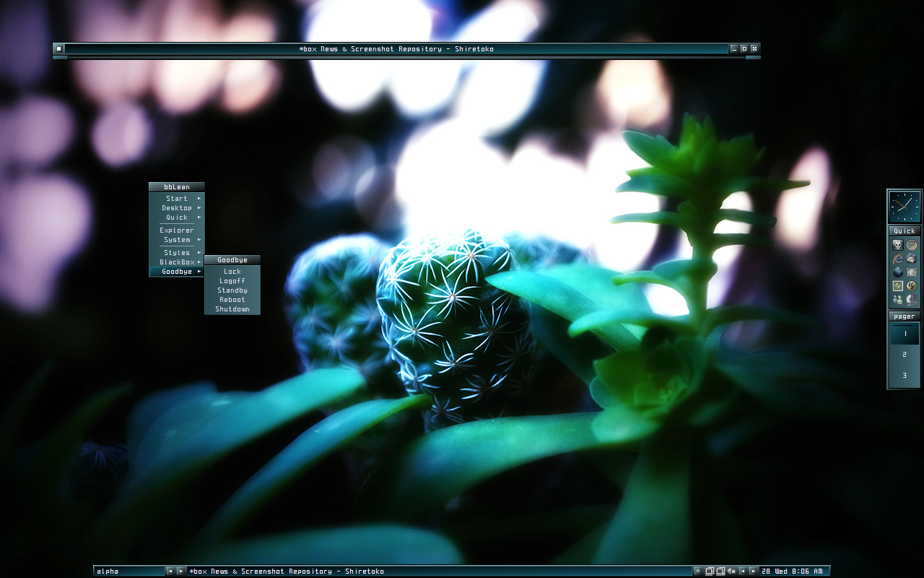Launch UltraEdit from the Quick panel
Image resolution: width=924 pixels, height=578 pixels.
point(912,286)
